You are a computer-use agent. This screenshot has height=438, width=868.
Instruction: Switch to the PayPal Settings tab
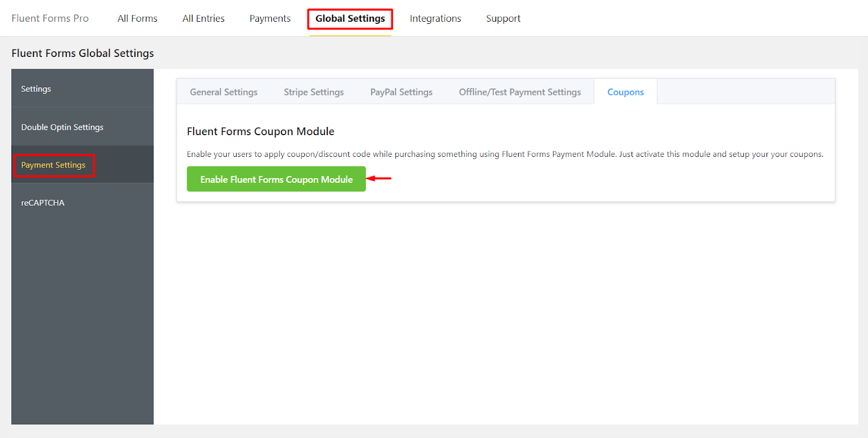[401, 92]
